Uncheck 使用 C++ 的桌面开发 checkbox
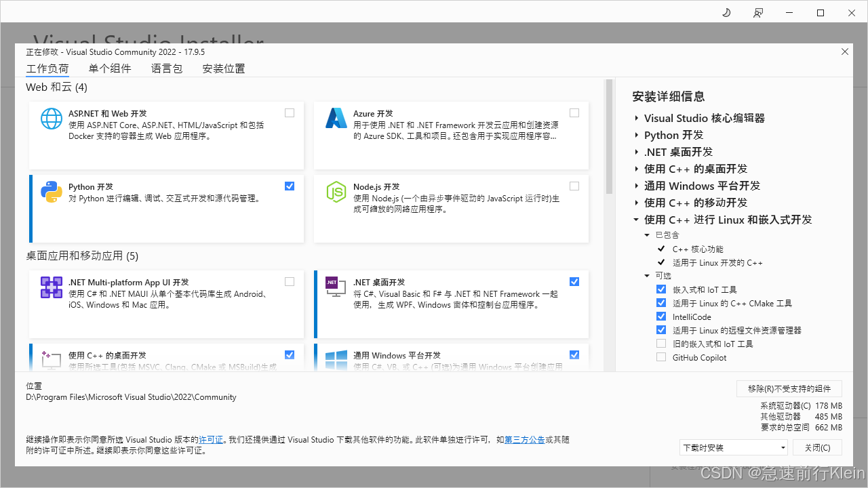This screenshot has height=488, width=868. (x=290, y=354)
